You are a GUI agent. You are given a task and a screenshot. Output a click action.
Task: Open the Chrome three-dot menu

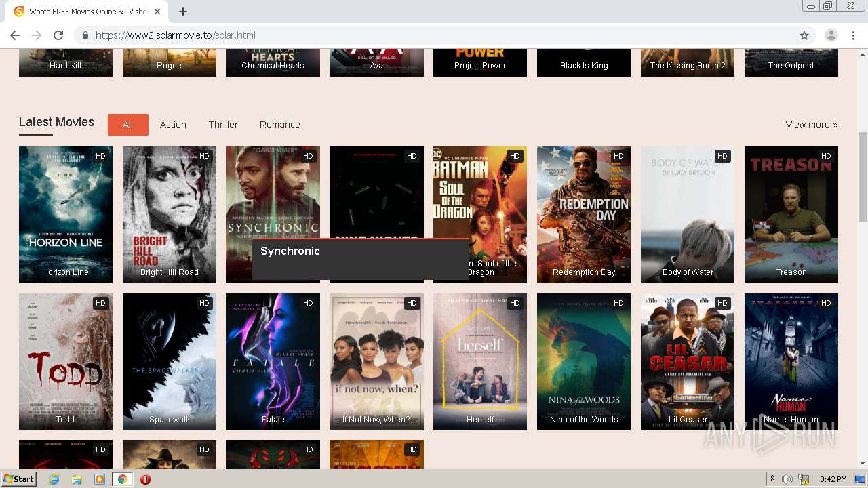point(853,35)
